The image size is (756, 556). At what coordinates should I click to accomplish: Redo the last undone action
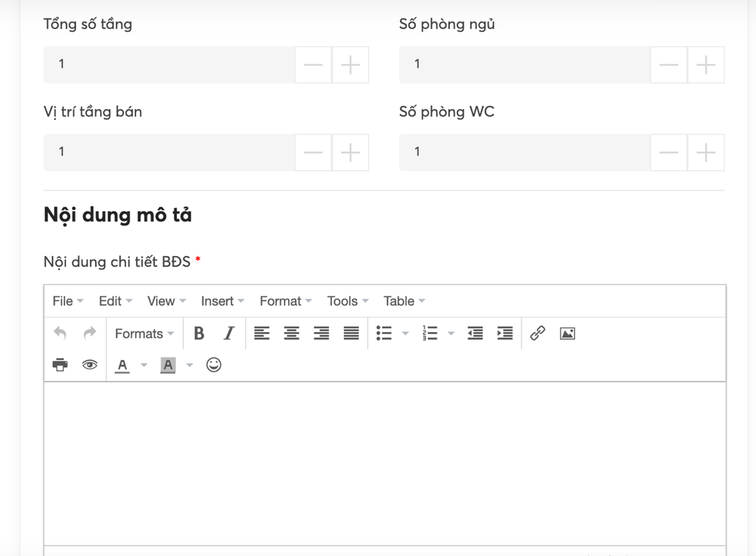tap(90, 333)
